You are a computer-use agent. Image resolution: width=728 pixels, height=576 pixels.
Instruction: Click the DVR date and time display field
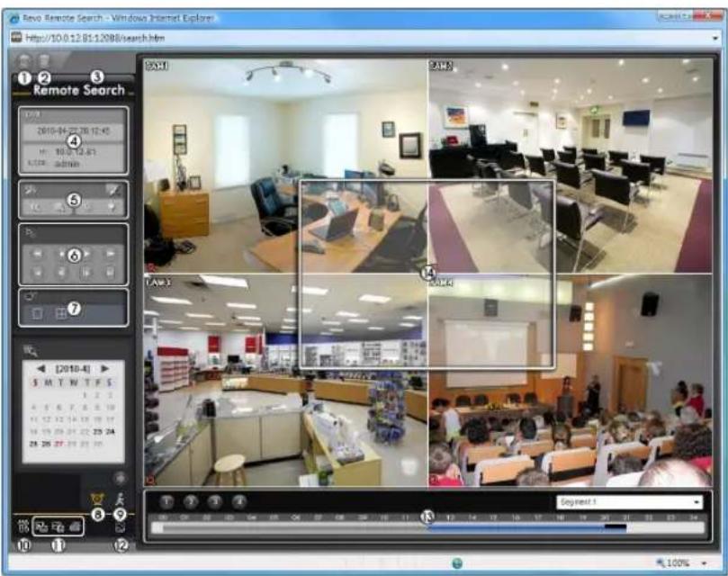pyautogui.click(x=74, y=131)
